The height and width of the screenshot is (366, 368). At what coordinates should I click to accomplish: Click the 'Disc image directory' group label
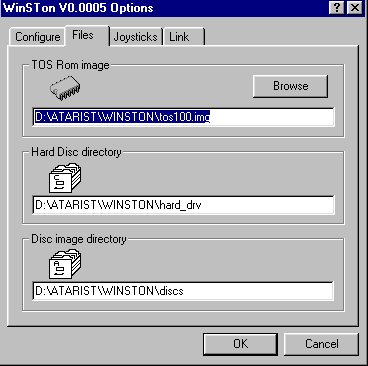(79, 239)
